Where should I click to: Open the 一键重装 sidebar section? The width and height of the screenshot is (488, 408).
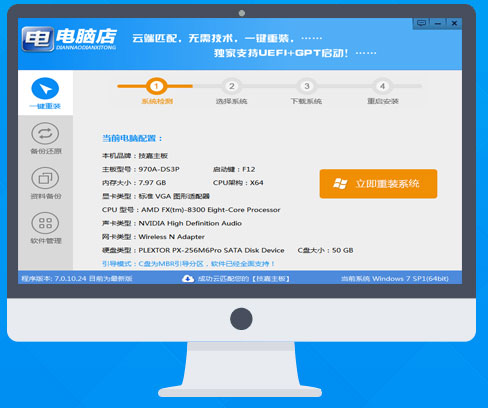pos(45,93)
